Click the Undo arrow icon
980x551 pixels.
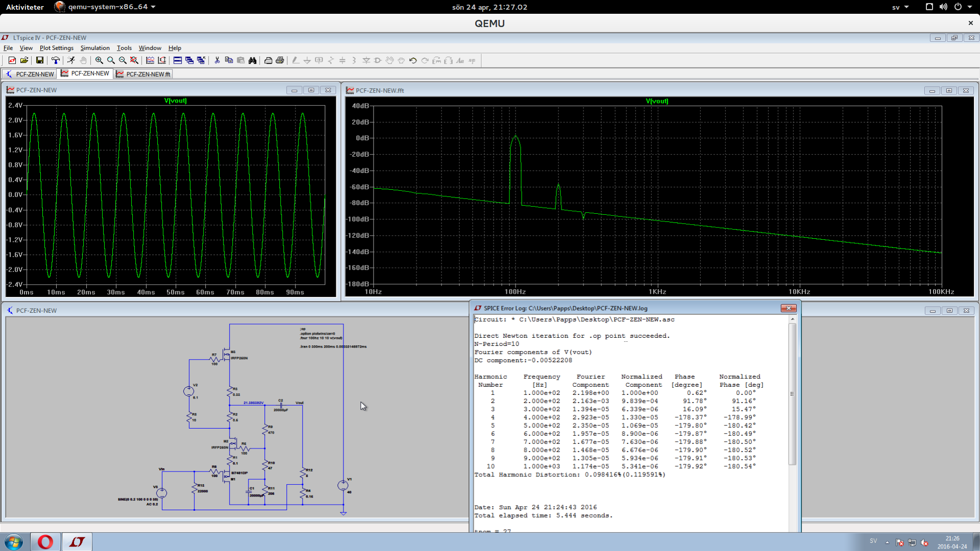[x=413, y=60]
